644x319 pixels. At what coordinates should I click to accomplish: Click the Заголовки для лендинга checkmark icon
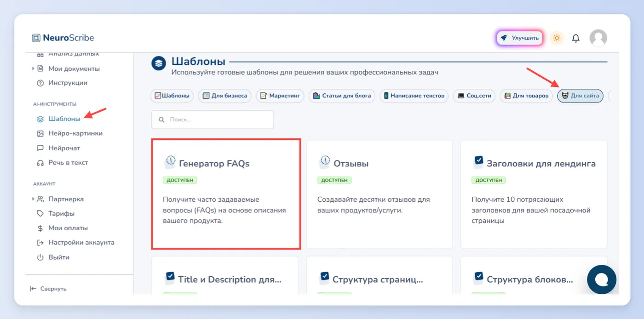tap(478, 162)
